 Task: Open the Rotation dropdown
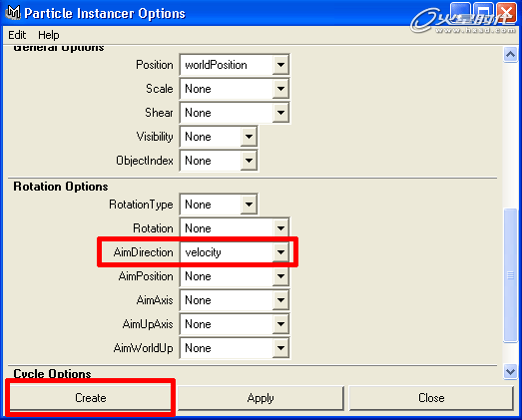(x=235, y=228)
